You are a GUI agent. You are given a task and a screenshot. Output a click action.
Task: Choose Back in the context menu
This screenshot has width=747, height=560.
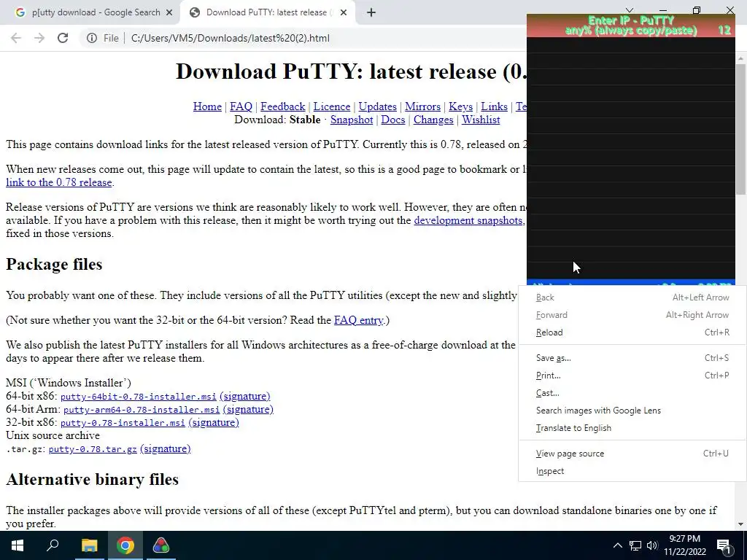click(x=632, y=297)
